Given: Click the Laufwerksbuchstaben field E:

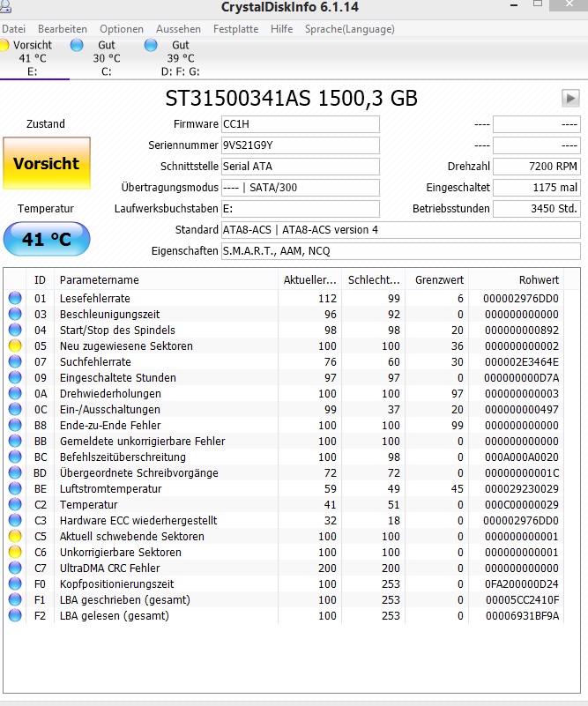Looking at the screenshot, I should click(x=301, y=209).
